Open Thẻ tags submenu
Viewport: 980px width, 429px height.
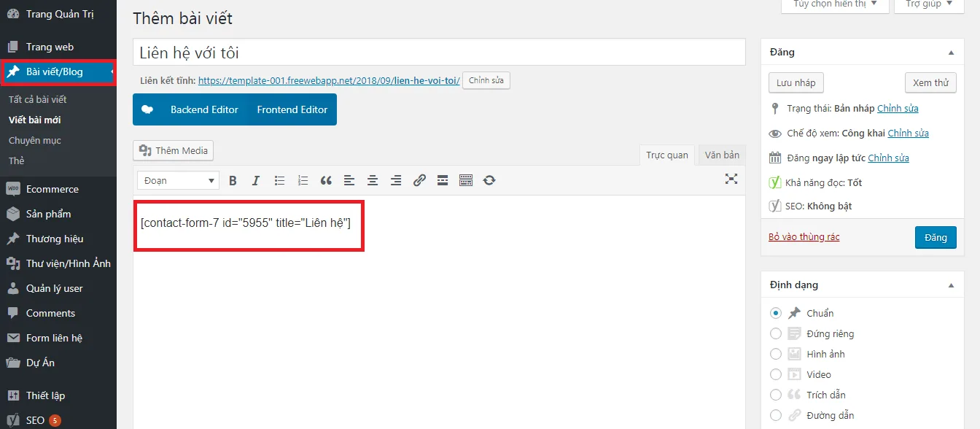point(17,161)
